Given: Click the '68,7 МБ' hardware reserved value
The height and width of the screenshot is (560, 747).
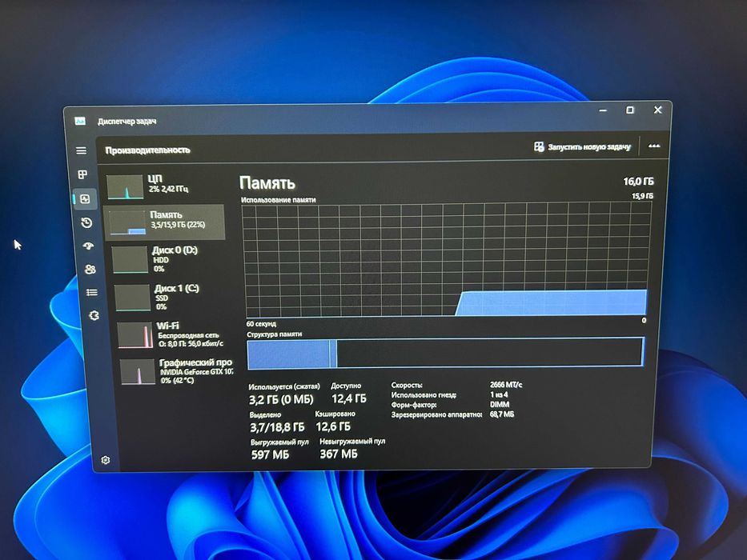Looking at the screenshot, I should (502, 414).
